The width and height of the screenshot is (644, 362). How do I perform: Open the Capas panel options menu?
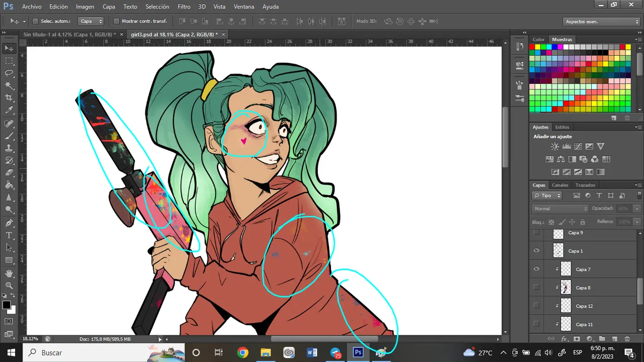click(638, 185)
